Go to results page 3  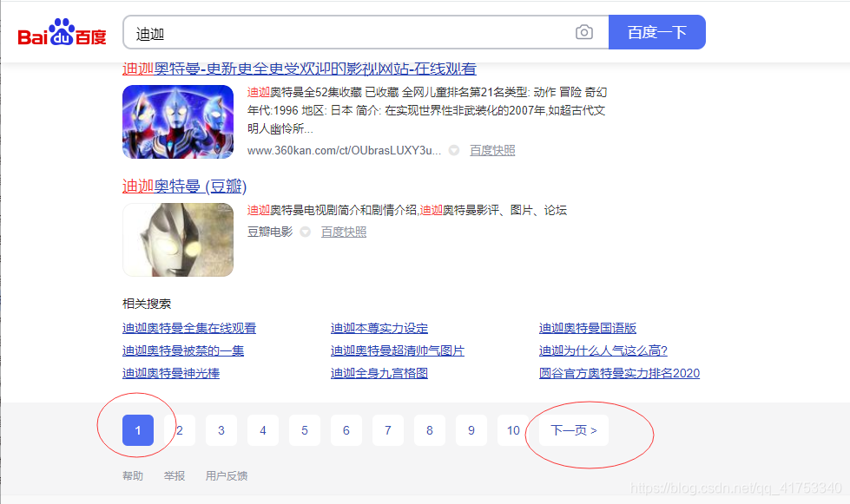pyautogui.click(x=221, y=430)
